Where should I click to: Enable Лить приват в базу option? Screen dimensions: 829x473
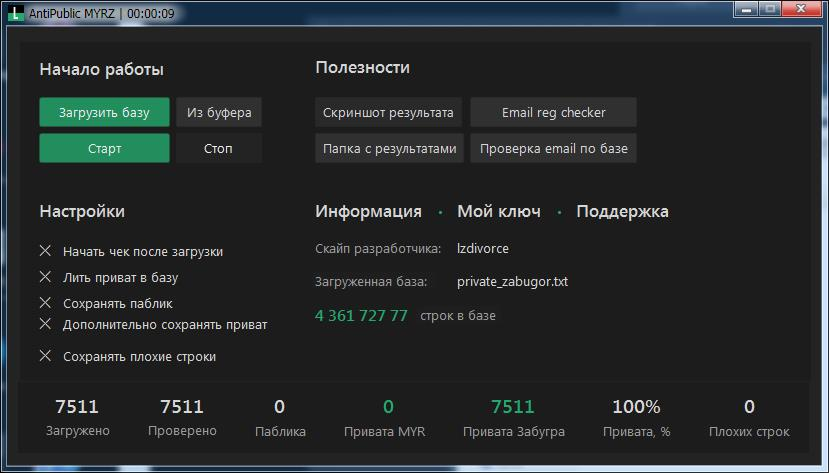coord(45,277)
